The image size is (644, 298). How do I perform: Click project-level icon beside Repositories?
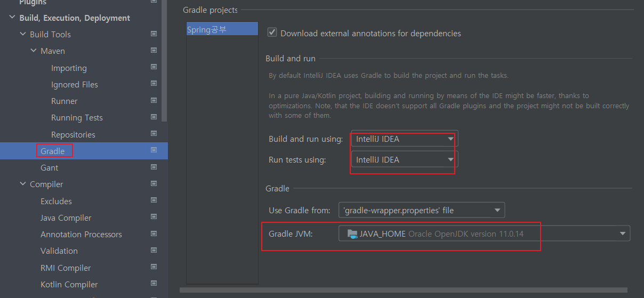[154, 133]
